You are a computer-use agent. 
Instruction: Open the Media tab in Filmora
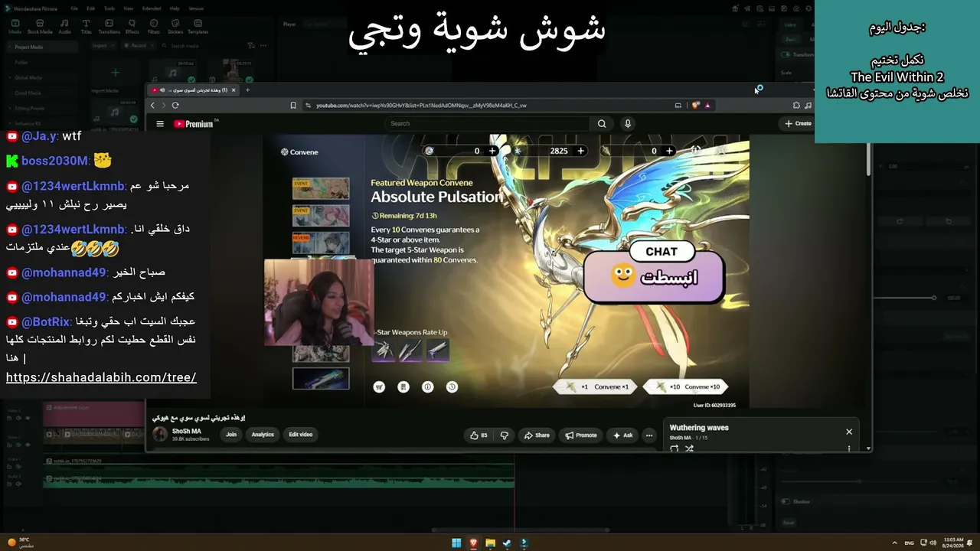(x=15, y=27)
